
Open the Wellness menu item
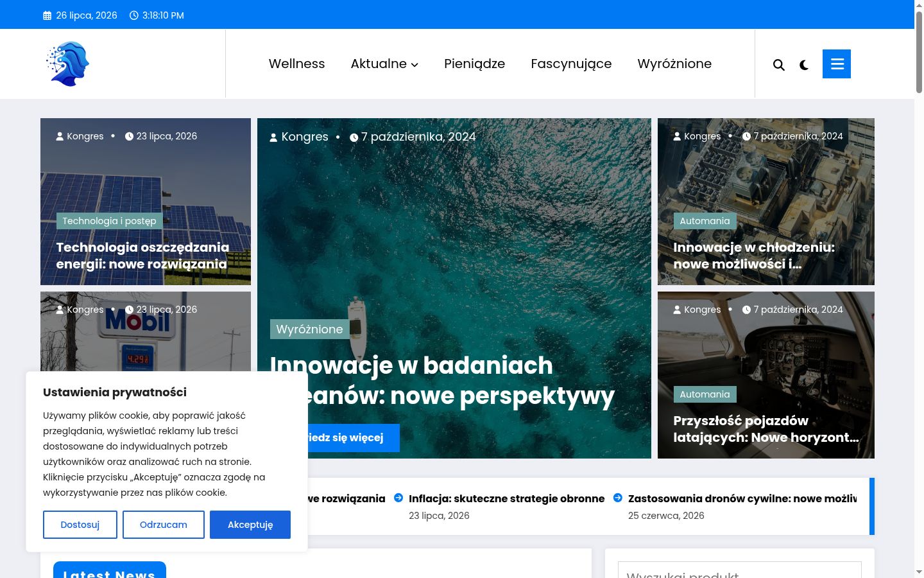click(296, 64)
